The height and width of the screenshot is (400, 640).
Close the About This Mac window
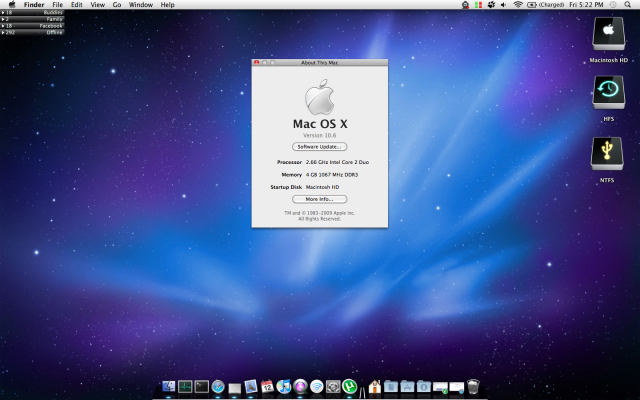[x=256, y=62]
